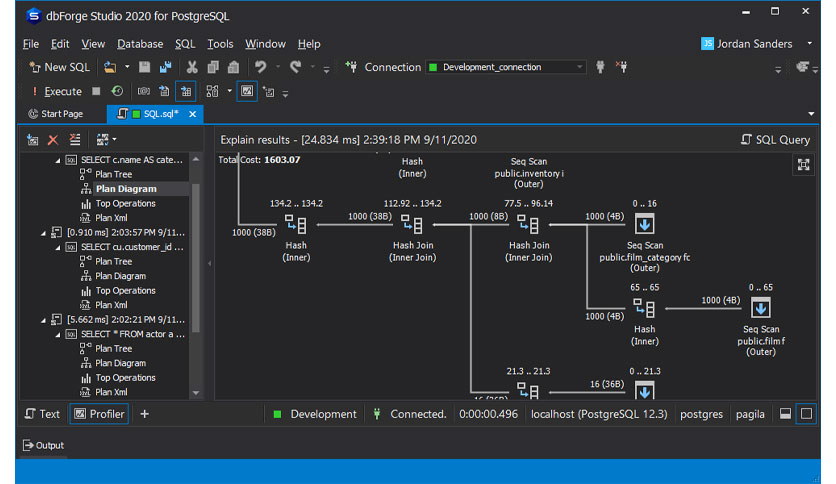Open Top Operations under SELECT c.name
Viewport: 836px width, 484px height.
[125, 204]
